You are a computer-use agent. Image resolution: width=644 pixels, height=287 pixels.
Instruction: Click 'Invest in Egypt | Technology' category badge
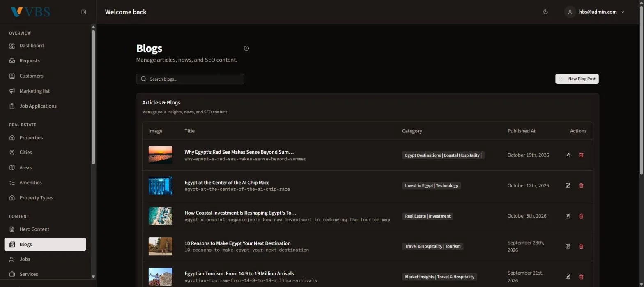(431, 185)
